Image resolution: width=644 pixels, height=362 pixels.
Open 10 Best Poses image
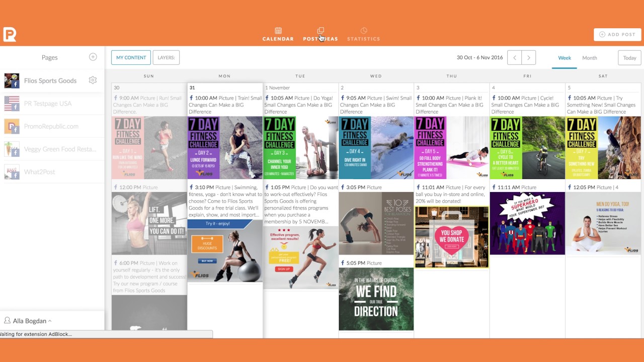click(376, 223)
